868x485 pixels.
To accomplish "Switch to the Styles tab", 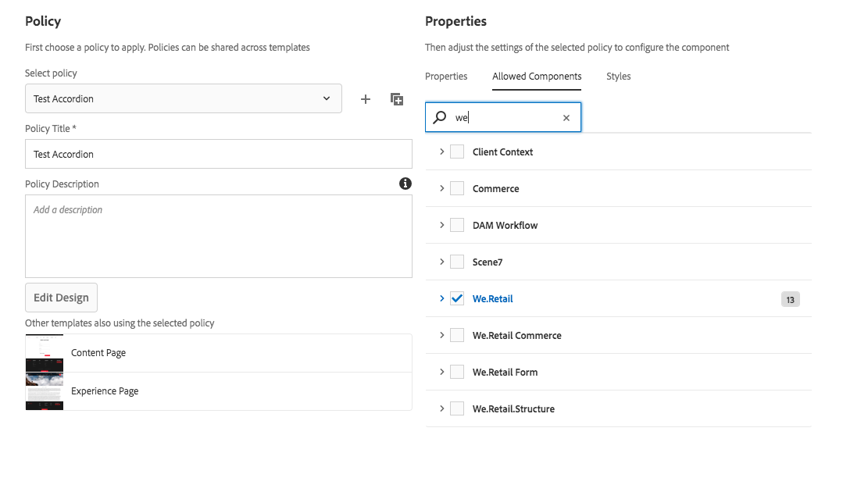I will [x=618, y=77].
